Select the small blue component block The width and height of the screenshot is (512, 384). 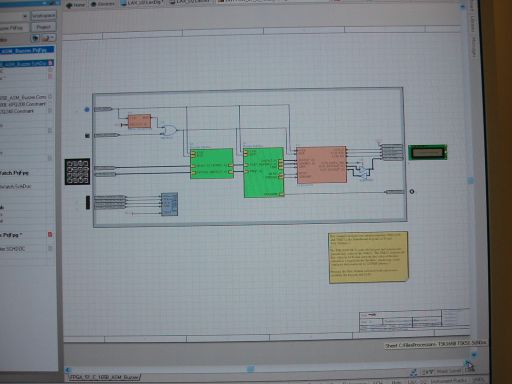click(x=169, y=204)
